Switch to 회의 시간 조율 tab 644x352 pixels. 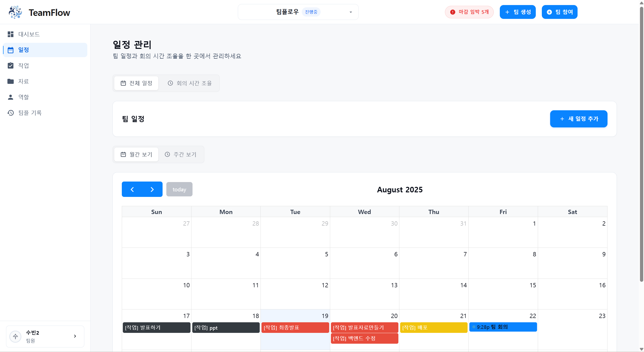click(190, 83)
